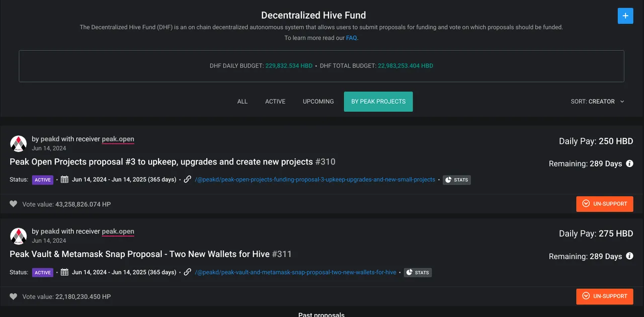The image size is (644, 317).
Task: Switch to the UPCOMING proposals tab
Action: (x=318, y=102)
